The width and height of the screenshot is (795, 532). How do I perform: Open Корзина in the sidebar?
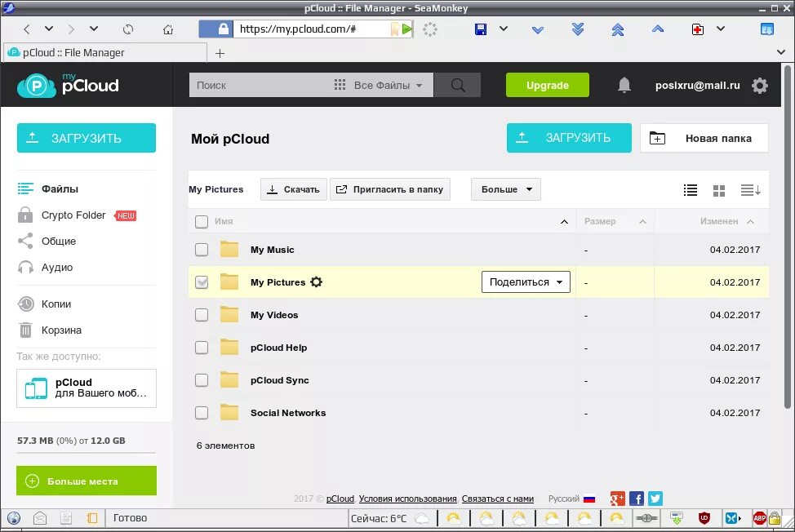[49, 330]
